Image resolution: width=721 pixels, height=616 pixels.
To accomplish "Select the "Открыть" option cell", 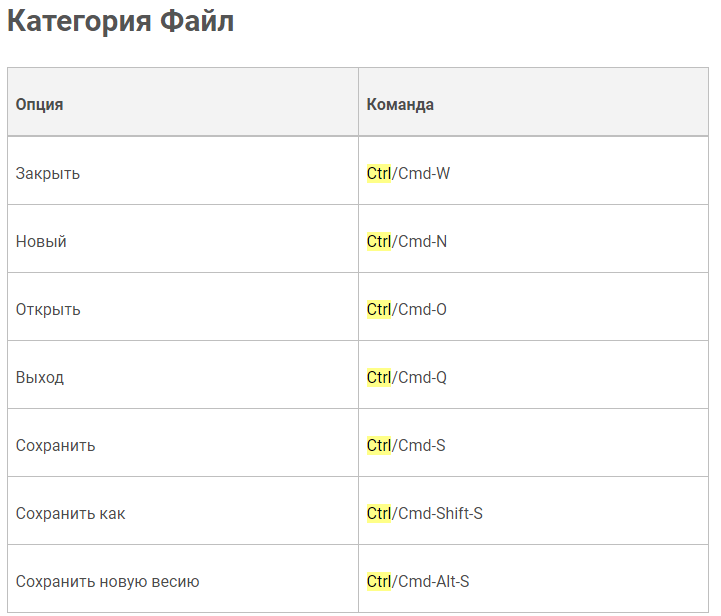I will pyautogui.click(x=48, y=309).
